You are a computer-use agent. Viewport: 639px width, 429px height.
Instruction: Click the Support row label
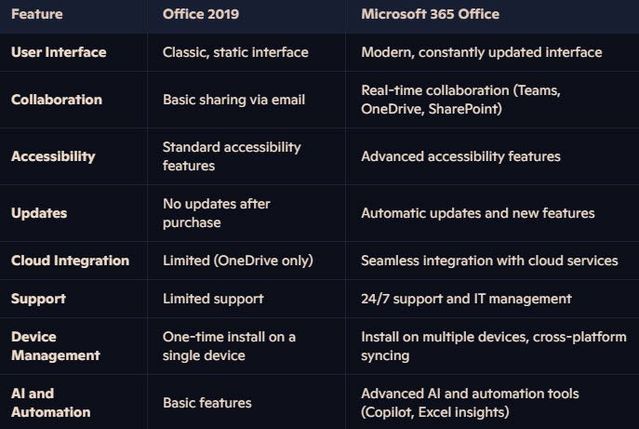click(38, 299)
